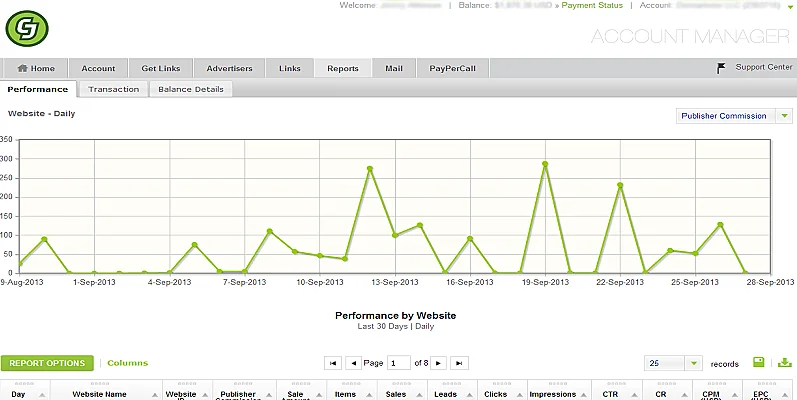Image resolution: width=797 pixels, height=400 pixels.
Task: Click the Columns link
Action: coord(128,363)
